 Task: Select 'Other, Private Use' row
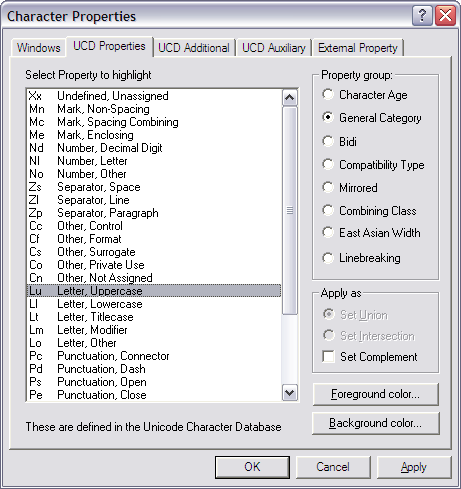[x=154, y=265]
